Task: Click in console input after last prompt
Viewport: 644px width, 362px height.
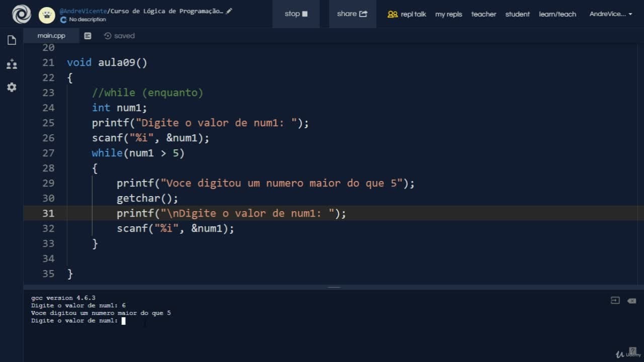Action: click(124, 321)
